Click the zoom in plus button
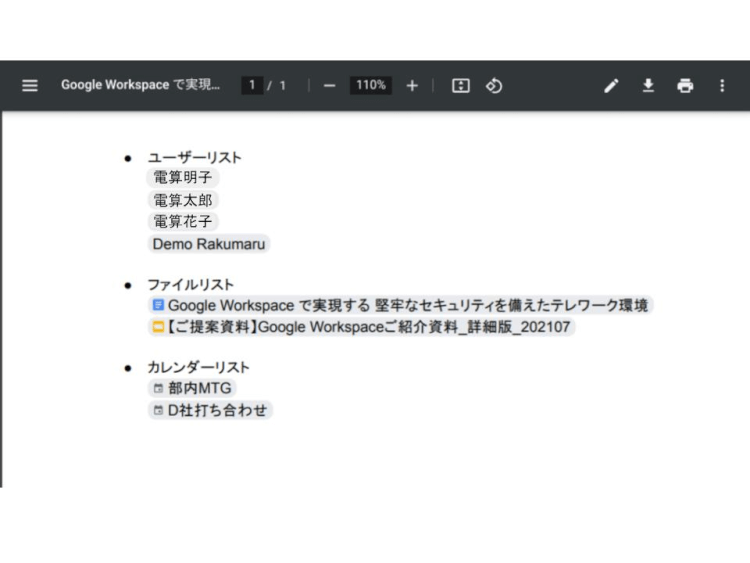Screen dimensions: 750x563 [412, 86]
